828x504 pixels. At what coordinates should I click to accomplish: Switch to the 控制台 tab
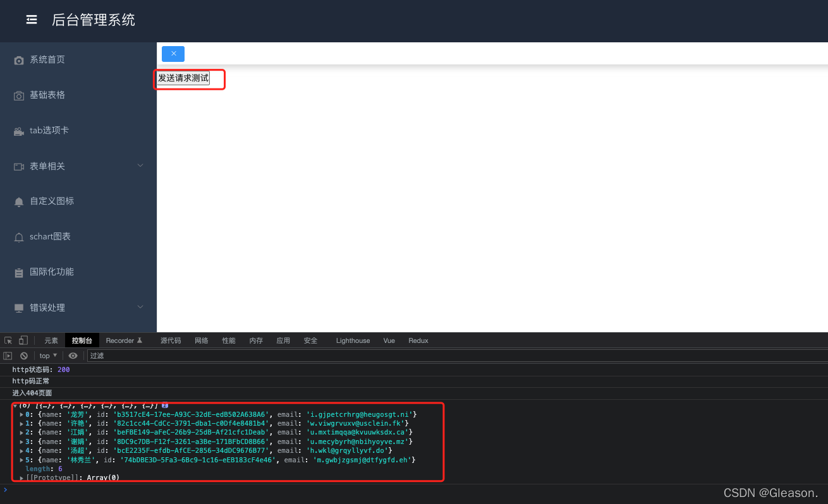click(82, 340)
